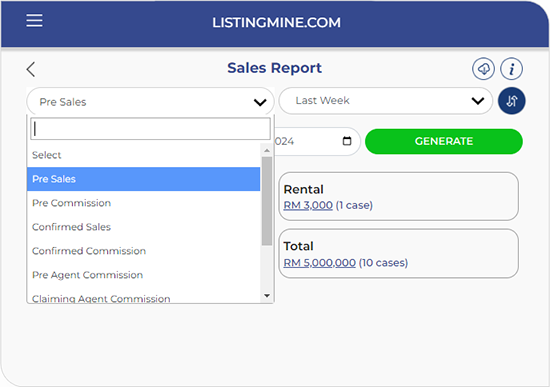
Task: Select the Pre Sales option
Action: click(143, 179)
